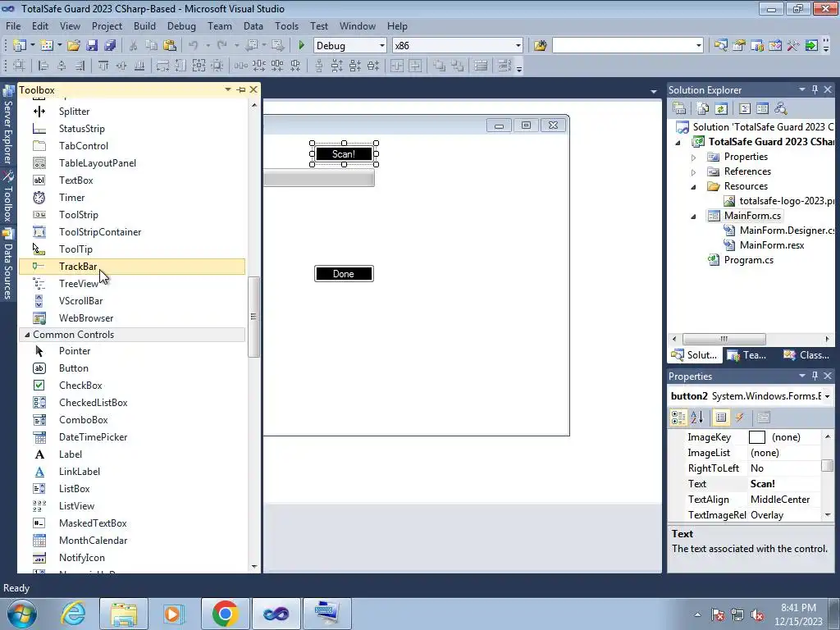Collapse the Resources folder node
The image size is (840, 630).
point(693,187)
